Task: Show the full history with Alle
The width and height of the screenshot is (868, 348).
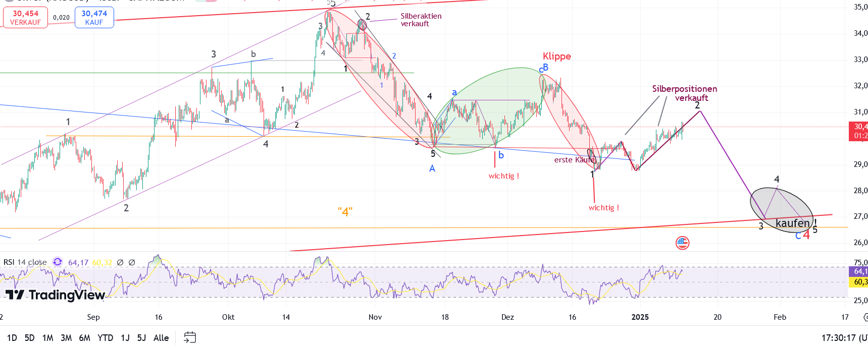Action: 161,338
